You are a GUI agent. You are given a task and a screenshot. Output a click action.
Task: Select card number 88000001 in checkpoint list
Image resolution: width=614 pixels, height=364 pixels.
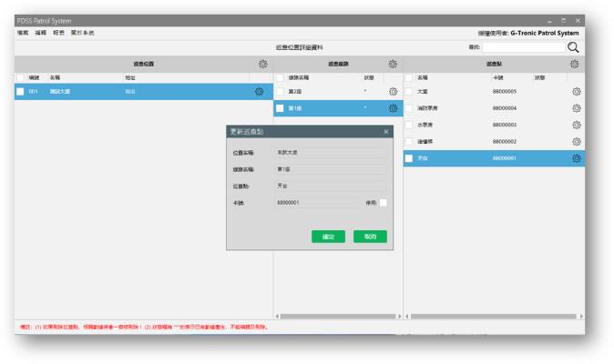pos(505,158)
